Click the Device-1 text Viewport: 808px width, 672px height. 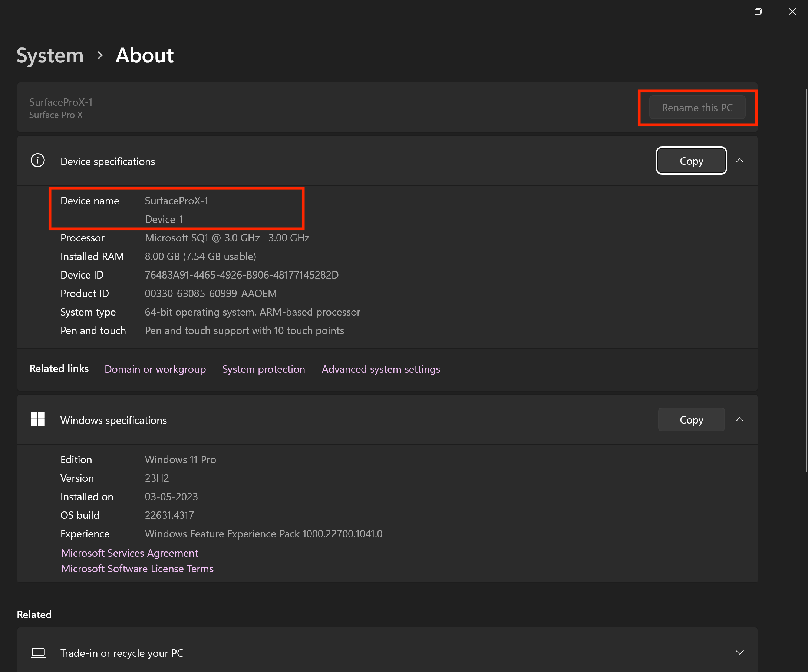point(164,220)
